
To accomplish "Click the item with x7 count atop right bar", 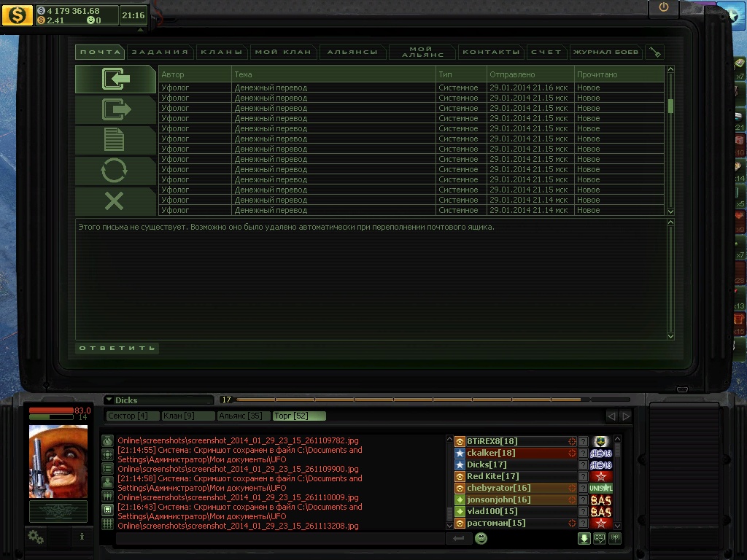I will point(740,68).
